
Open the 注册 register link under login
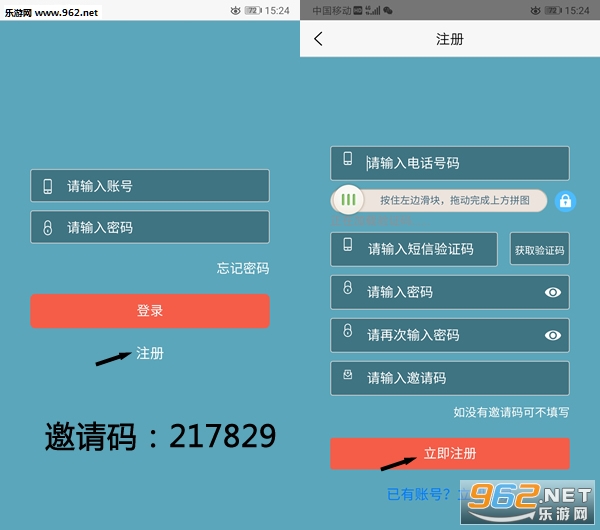[x=150, y=353]
